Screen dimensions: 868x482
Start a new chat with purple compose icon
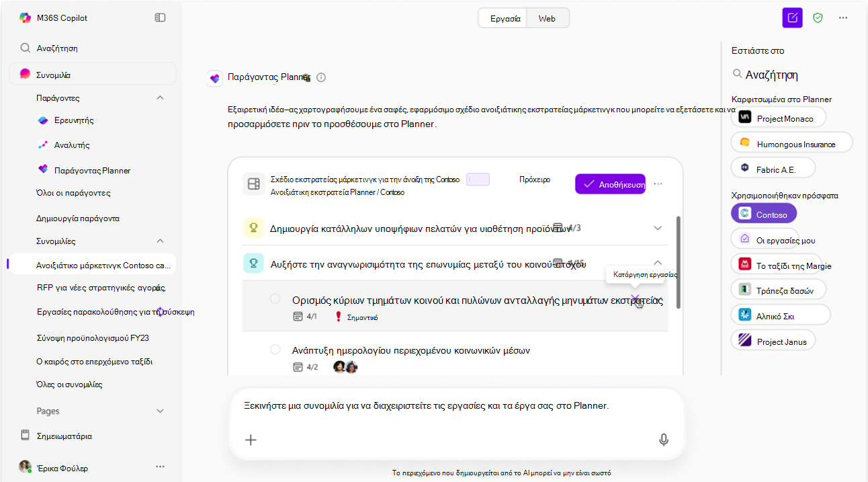click(x=793, y=18)
